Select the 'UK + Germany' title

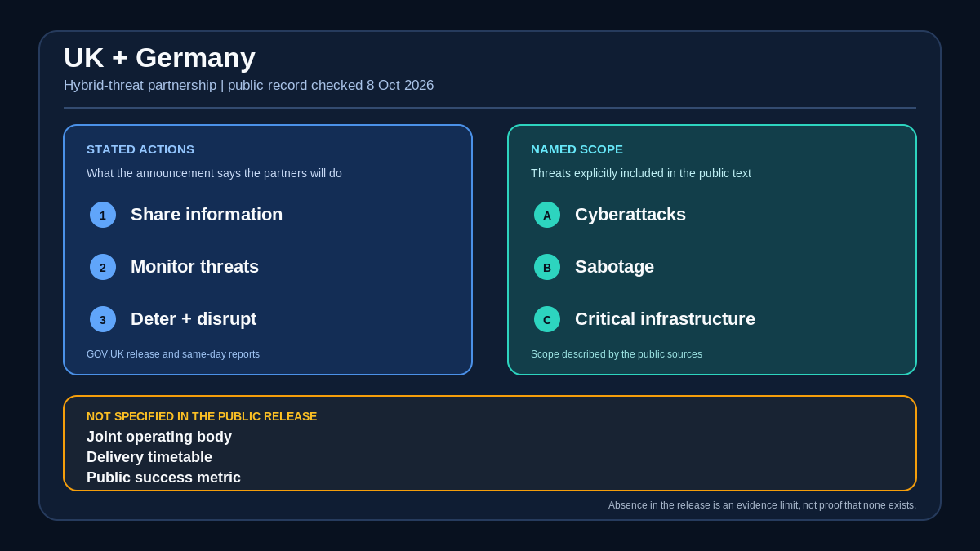coord(159,58)
